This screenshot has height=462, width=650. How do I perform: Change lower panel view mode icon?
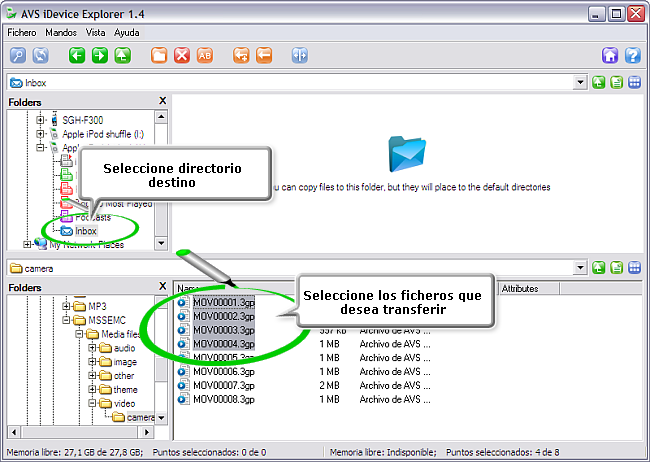635,267
